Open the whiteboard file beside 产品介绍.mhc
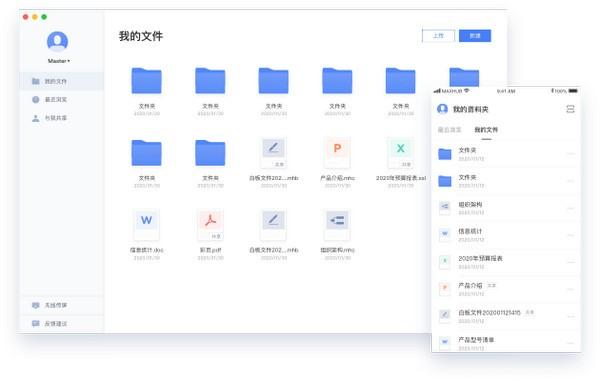The image size is (600, 381). 274,153
